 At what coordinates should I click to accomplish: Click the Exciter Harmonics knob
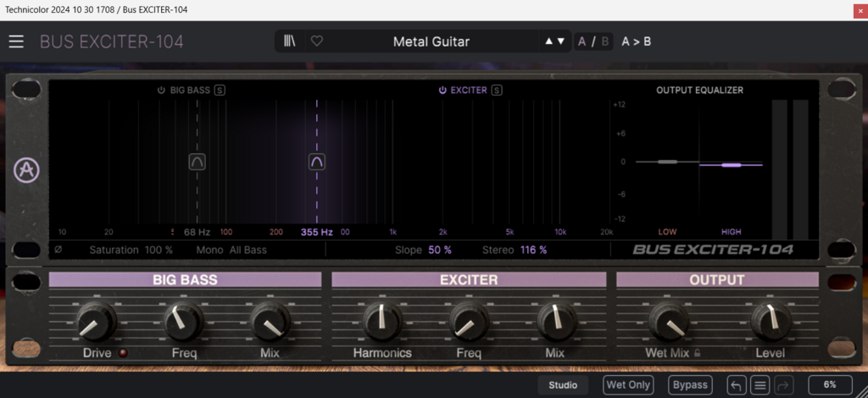[382, 321]
